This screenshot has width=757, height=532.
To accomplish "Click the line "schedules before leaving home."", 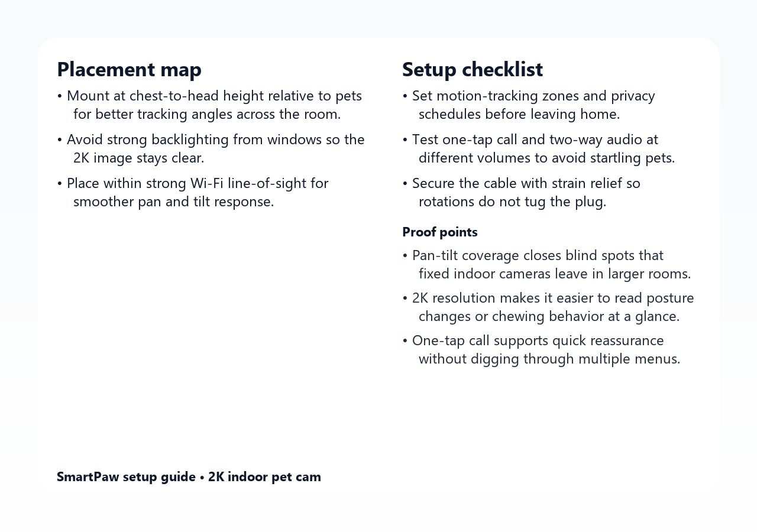I will [519, 114].
